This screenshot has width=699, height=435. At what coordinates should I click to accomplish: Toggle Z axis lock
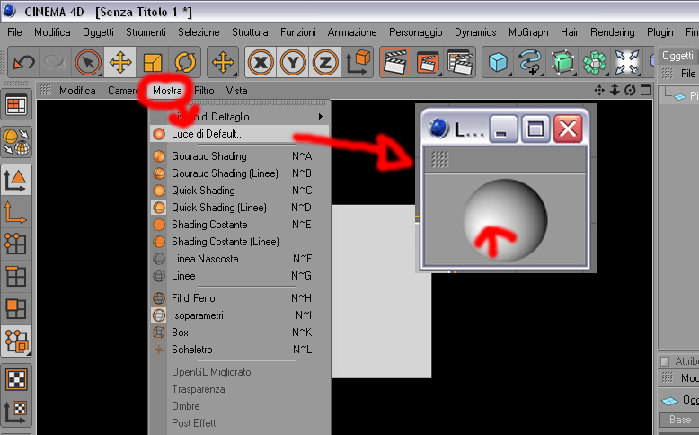click(x=325, y=62)
